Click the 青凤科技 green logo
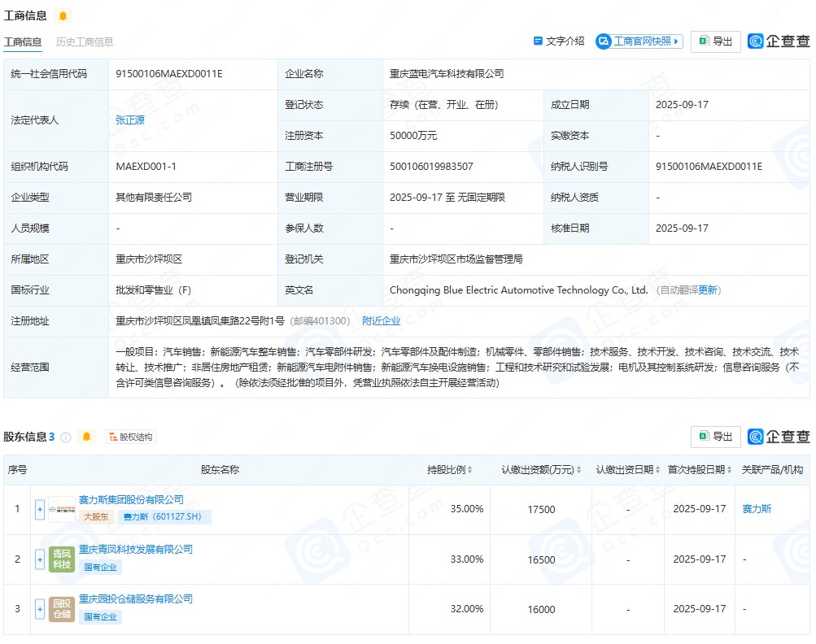 [61, 559]
